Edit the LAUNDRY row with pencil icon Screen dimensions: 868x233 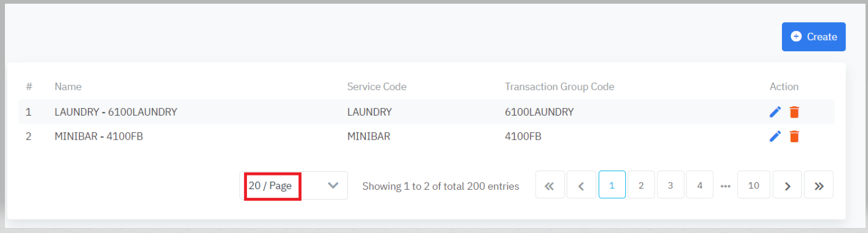[775, 112]
